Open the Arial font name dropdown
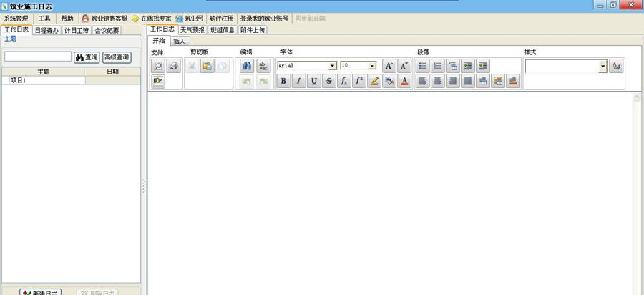The width and height of the screenshot is (644, 295). coord(332,66)
